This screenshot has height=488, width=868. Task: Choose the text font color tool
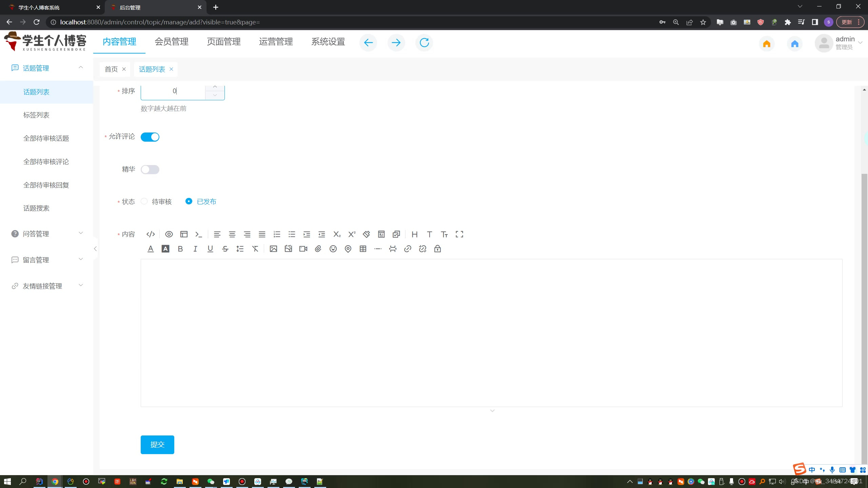point(151,249)
